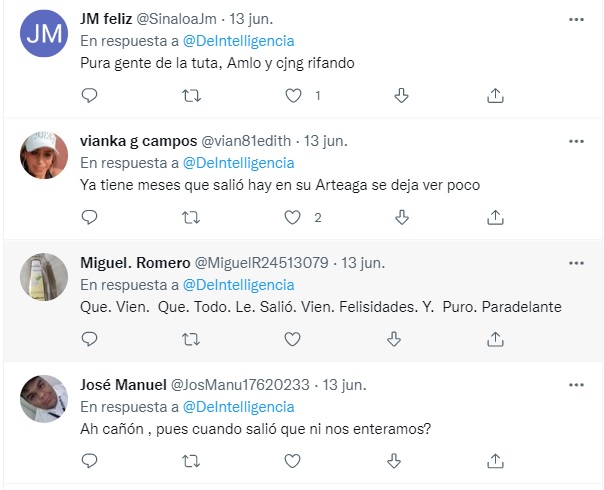
Task: Reply to vianka g campos's tweet
Action: (x=89, y=217)
